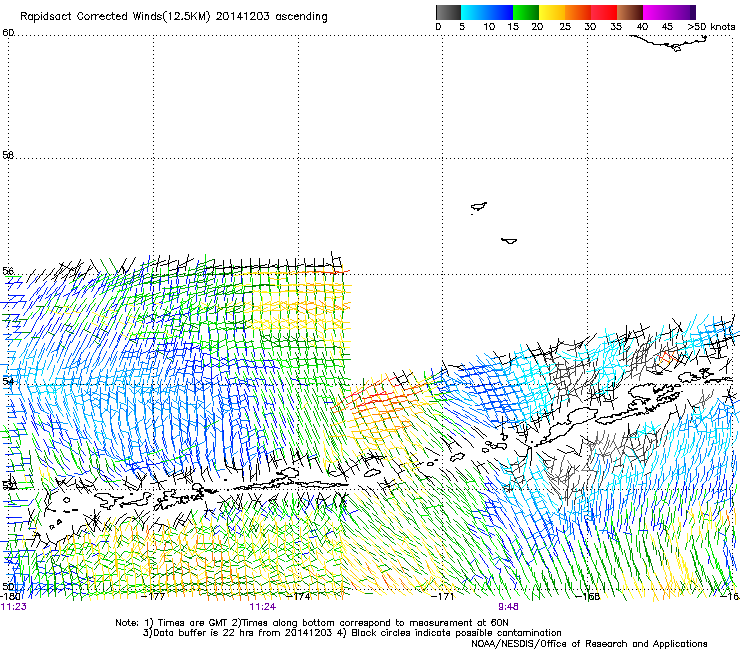This screenshot has width=740, height=650.
Task: Click the purple time stamp '11:24'
Action: (262, 607)
